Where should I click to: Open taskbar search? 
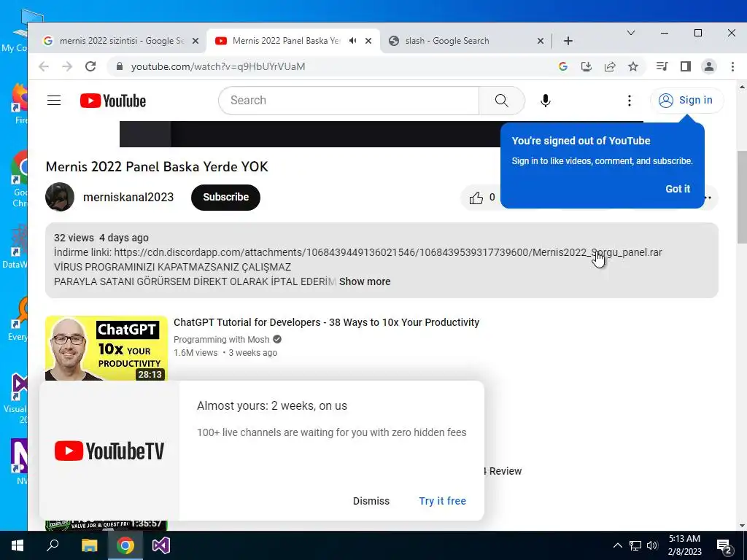53,545
